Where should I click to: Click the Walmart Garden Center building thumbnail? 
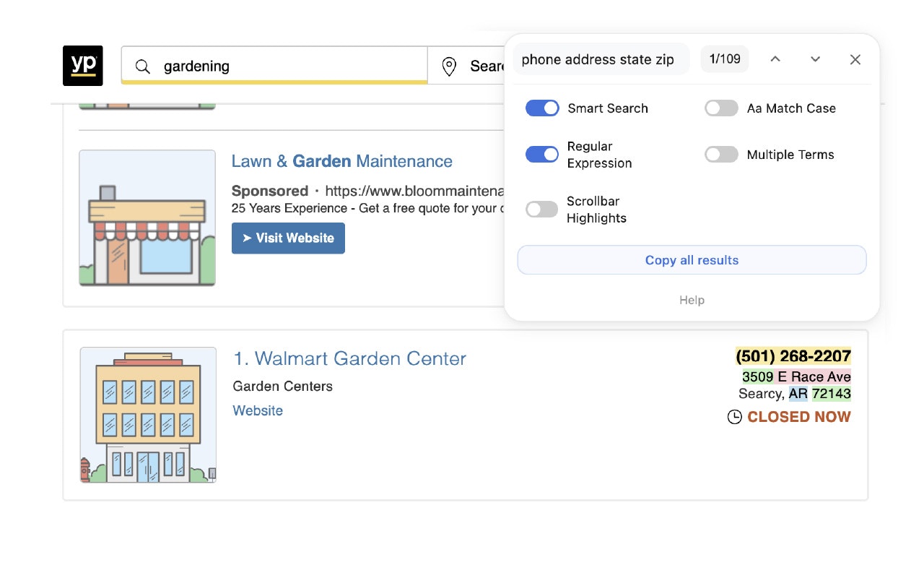tap(148, 415)
